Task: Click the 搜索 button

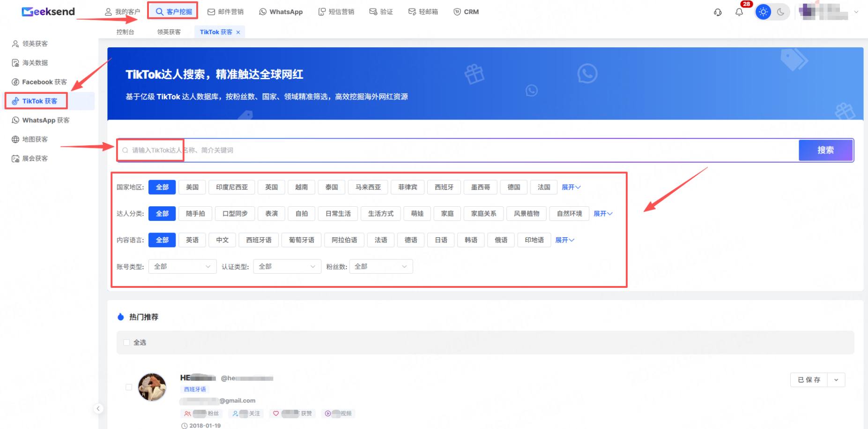Action: click(x=826, y=150)
